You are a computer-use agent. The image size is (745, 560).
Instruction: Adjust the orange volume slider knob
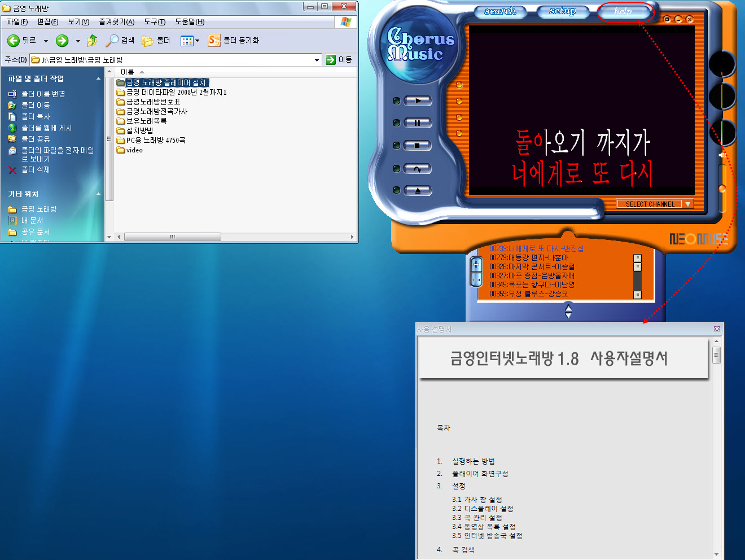(722, 189)
